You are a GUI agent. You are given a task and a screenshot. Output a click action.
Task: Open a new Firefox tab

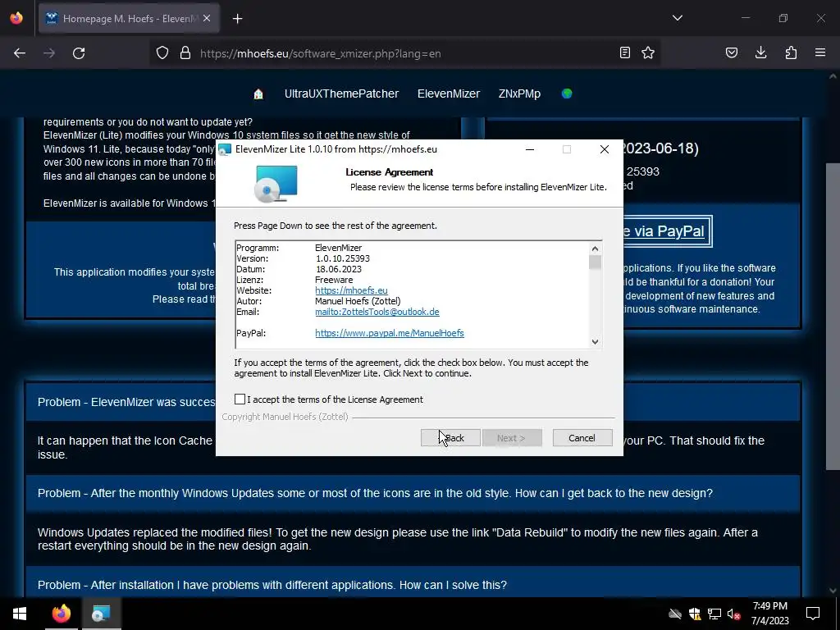237,19
